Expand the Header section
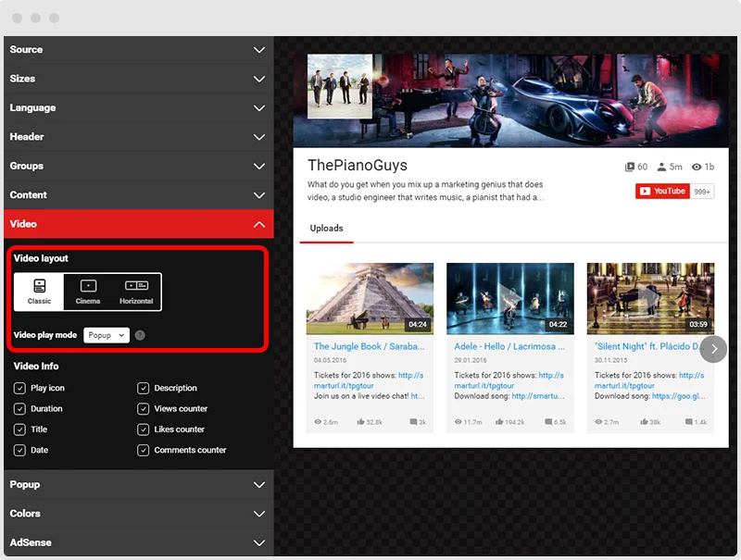Viewport: 741px width, 560px height. 138,137
